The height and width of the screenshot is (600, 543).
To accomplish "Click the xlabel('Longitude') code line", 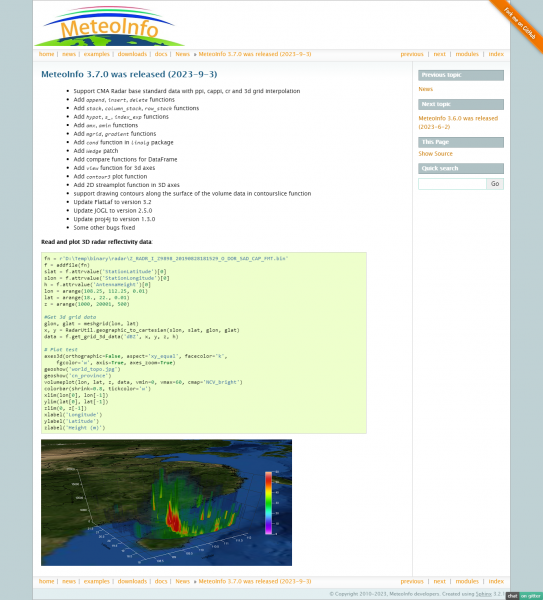I will pyautogui.click(x=73, y=414).
